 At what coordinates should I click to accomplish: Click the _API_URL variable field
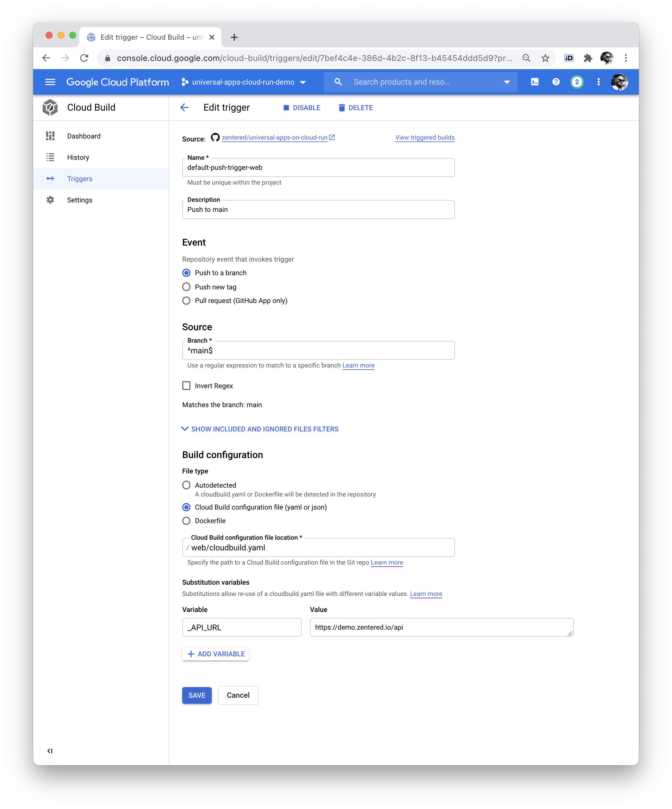pos(241,628)
